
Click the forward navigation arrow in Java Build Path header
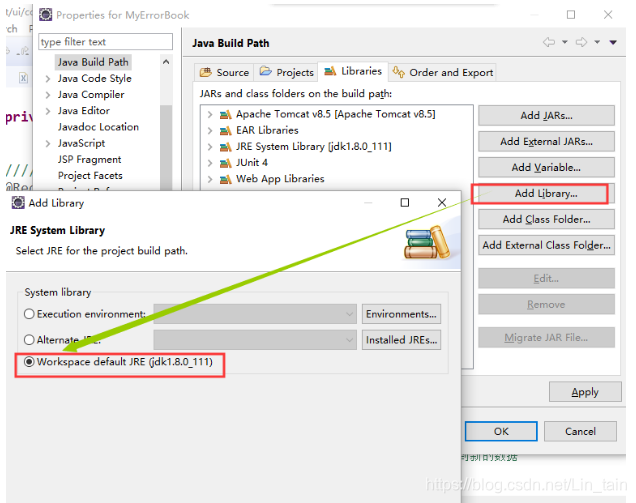click(x=581, y=42)
